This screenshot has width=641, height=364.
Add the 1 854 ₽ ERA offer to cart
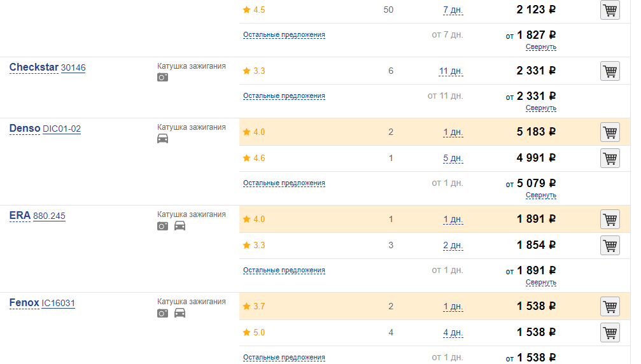click(610, 246)
